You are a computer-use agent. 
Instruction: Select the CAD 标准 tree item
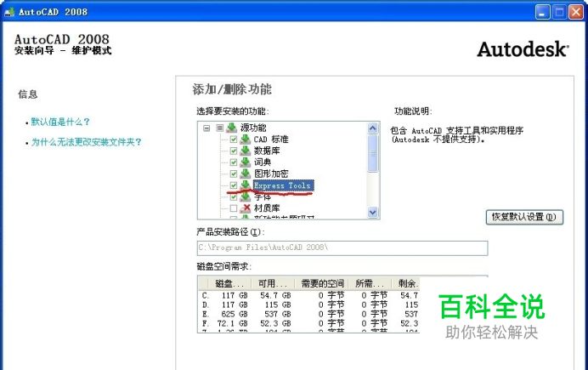(x=271, y=139)
